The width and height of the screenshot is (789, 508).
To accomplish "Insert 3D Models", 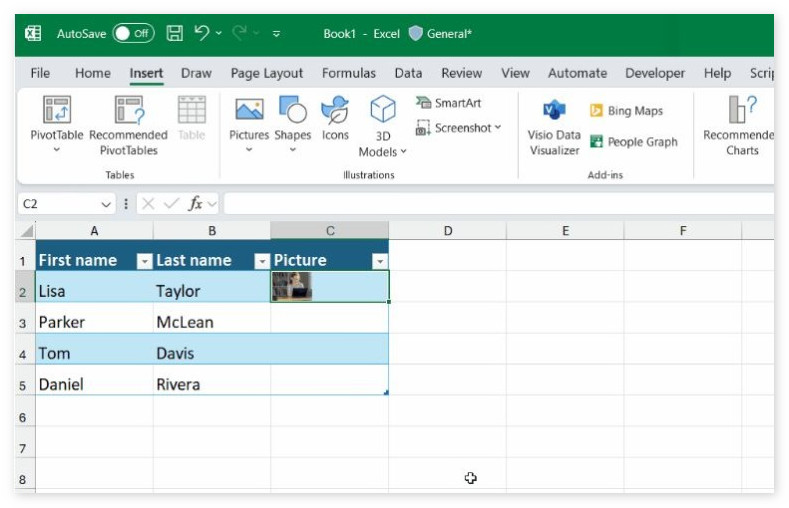I will coord(383,110).
